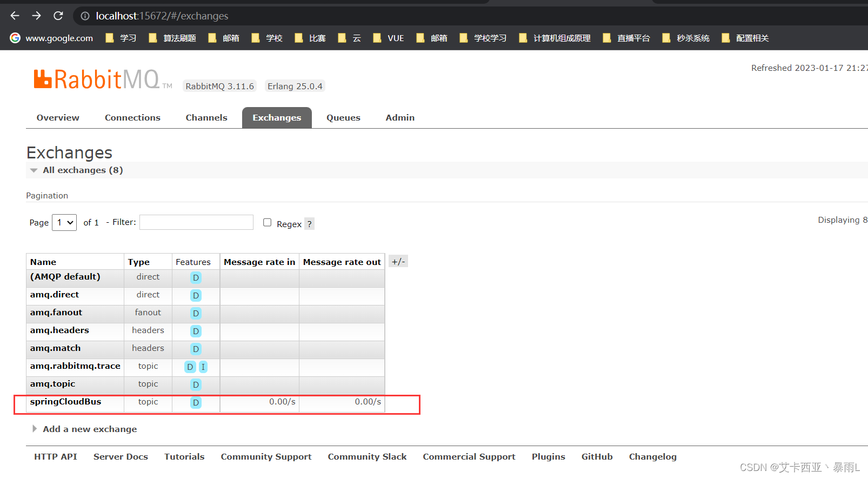The image size is (868, 478).
Task: Switch to the Connections tab
Action: pyautogui.click(x=132, y=117)
